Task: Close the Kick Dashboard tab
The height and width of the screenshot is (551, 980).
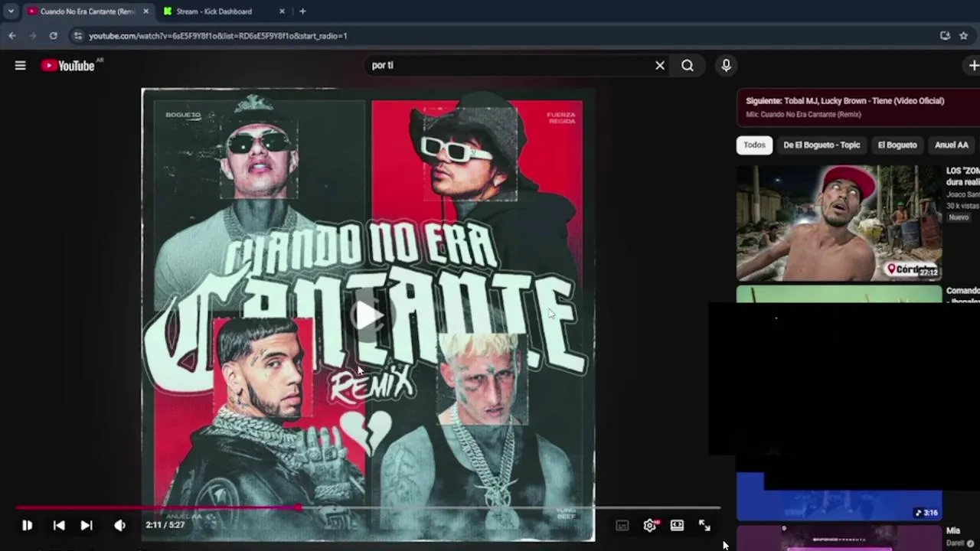Action: (x=282, y=11)
